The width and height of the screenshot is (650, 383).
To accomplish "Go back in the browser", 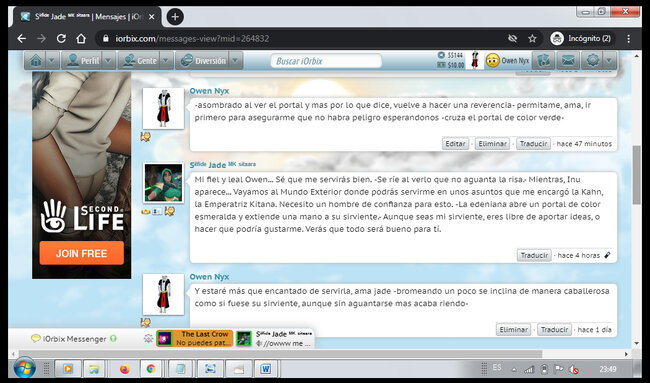I will coord(22,39).
